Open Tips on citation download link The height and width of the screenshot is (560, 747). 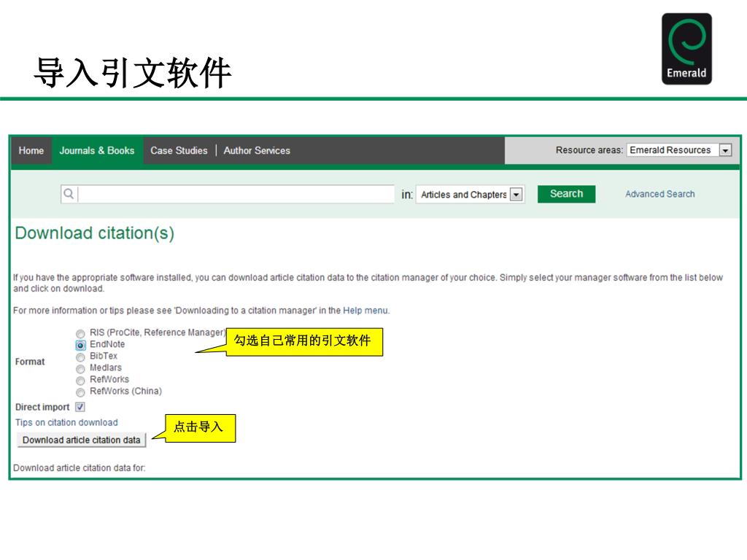click(66, 422)
